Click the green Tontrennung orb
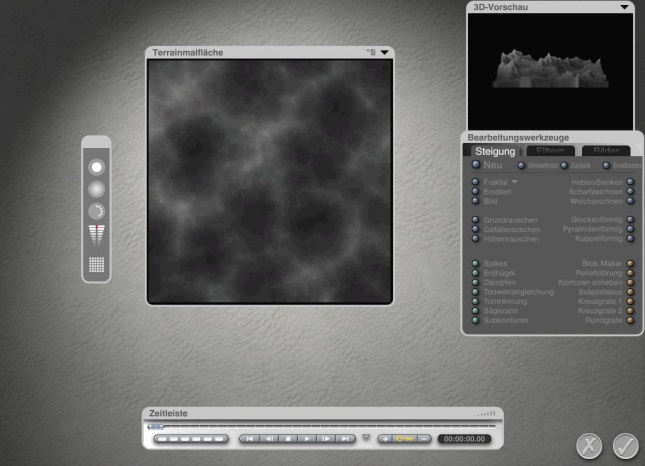 coord(476,301)
